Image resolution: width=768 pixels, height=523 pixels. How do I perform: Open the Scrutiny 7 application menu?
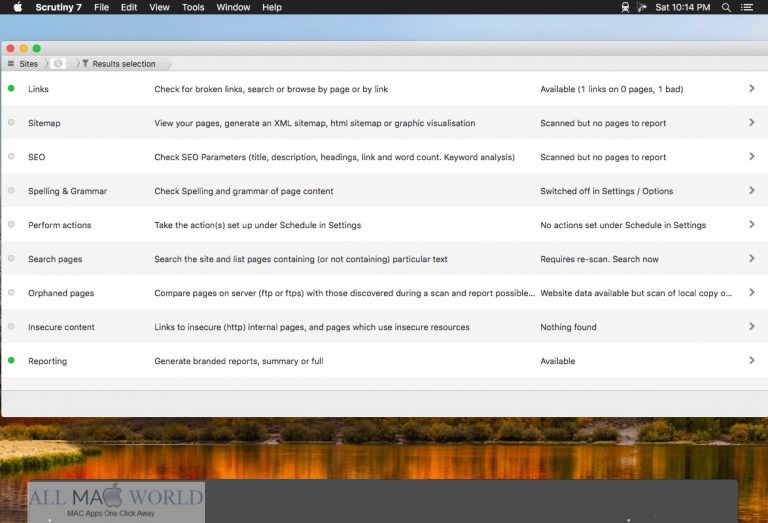58,7
